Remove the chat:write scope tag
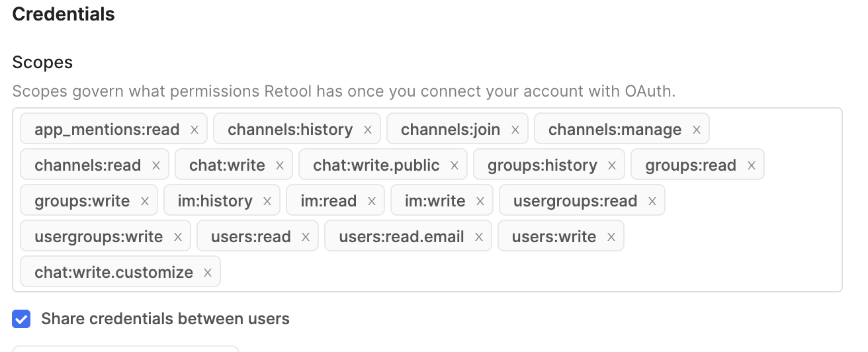This screenshot has width=868, height=352. pos(280,165)
